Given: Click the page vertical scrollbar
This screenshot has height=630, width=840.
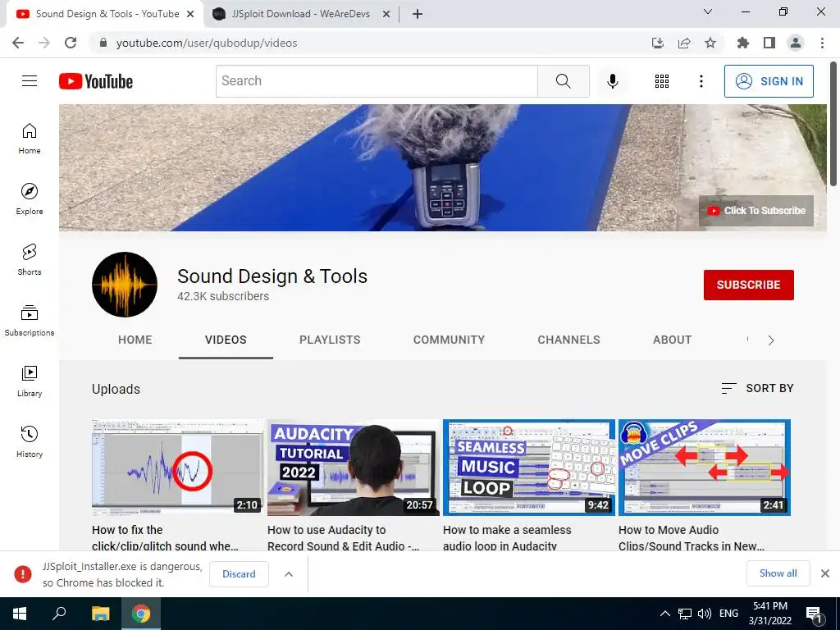Looking at the screenshot, I should (x=833, y=125).
